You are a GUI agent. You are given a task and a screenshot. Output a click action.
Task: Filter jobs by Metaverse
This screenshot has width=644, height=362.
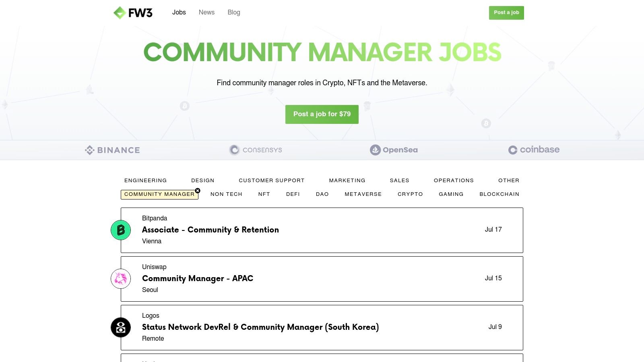pyautogui.click(x=363, y=194)
